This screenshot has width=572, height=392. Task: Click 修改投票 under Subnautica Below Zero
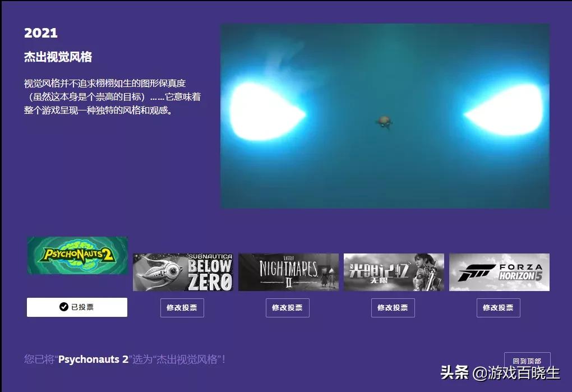(x=182, y=307)
